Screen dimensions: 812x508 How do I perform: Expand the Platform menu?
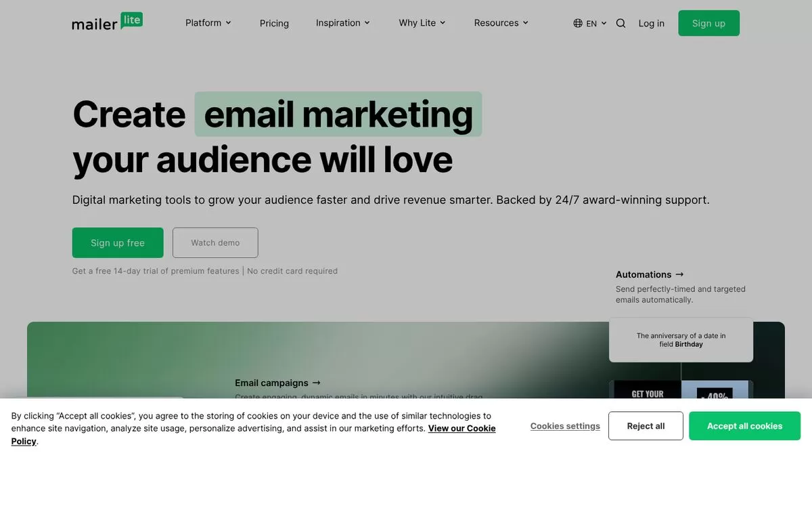(x=208, y=22)
